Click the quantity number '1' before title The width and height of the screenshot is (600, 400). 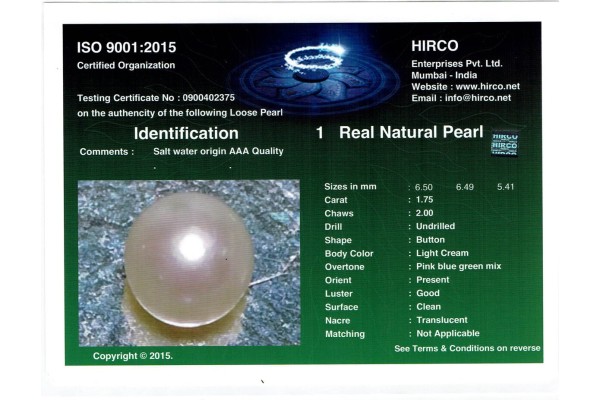(x=320, y=133)
